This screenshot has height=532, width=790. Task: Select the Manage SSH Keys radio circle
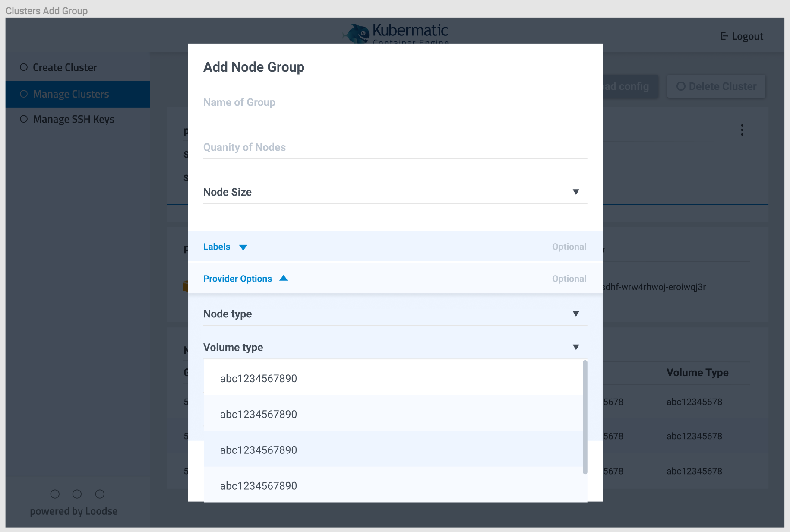[23, 119]
